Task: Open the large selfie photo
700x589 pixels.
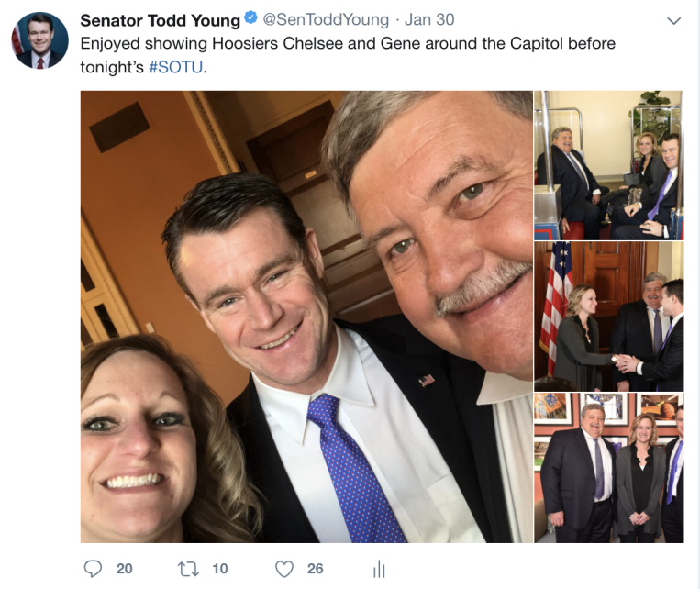Action: (x=306, y=317)
